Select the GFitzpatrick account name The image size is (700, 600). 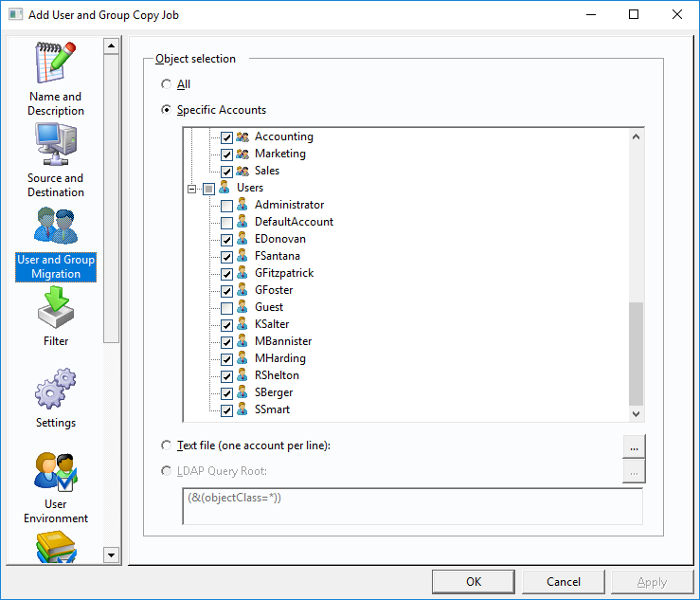(284, 273)
